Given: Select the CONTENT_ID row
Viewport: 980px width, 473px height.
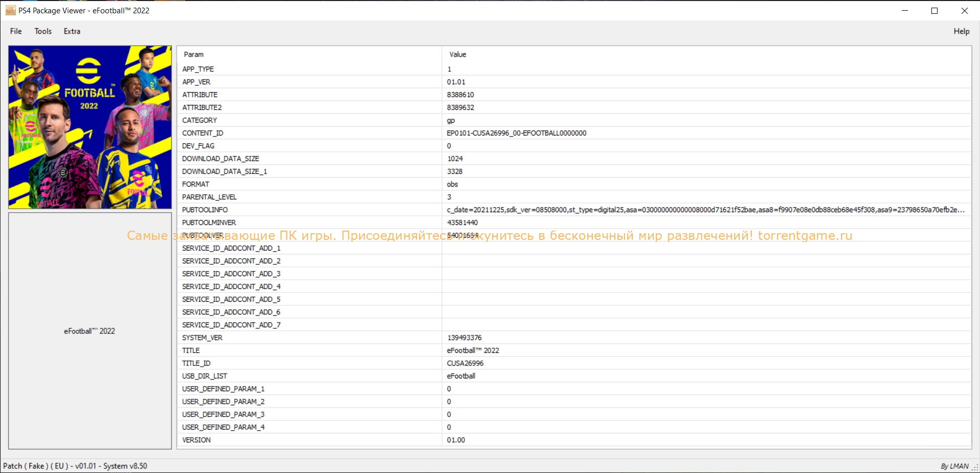Looking at the screenshot, I should pyautogui.click(x=203, y=133).
